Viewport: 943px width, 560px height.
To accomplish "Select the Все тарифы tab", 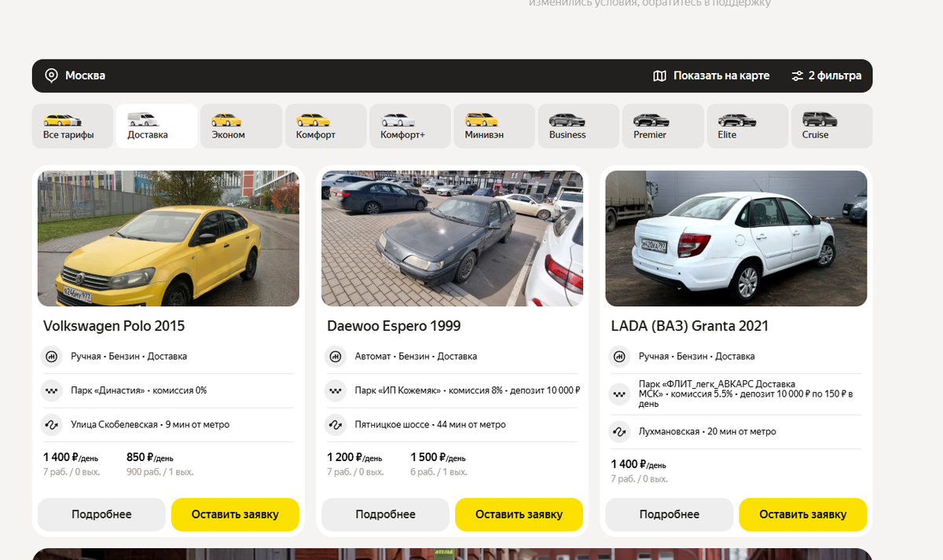I will tap(72, 126).
